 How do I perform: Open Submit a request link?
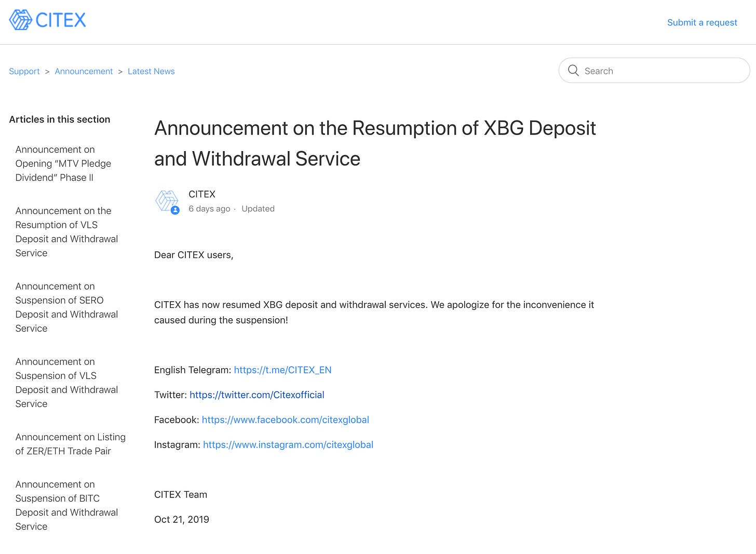click(x=702, y=22)
